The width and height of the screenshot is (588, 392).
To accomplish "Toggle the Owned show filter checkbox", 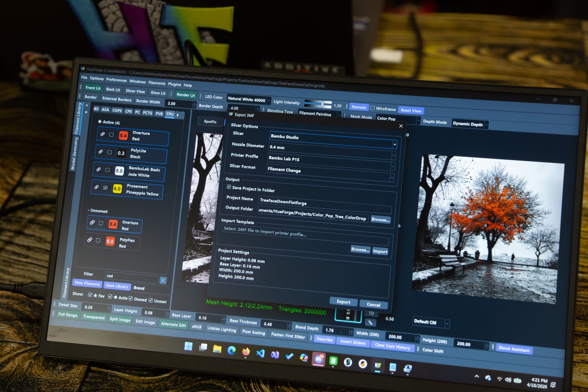I will [131, 298].
